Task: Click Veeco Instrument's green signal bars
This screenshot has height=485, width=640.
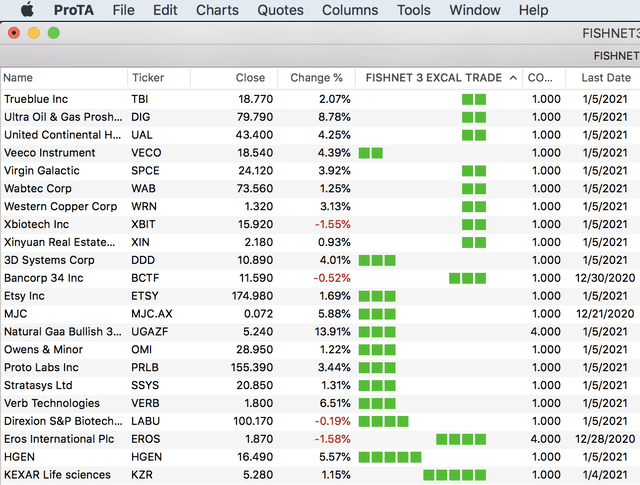Action: pyautogui.click(x=371, y=153)
